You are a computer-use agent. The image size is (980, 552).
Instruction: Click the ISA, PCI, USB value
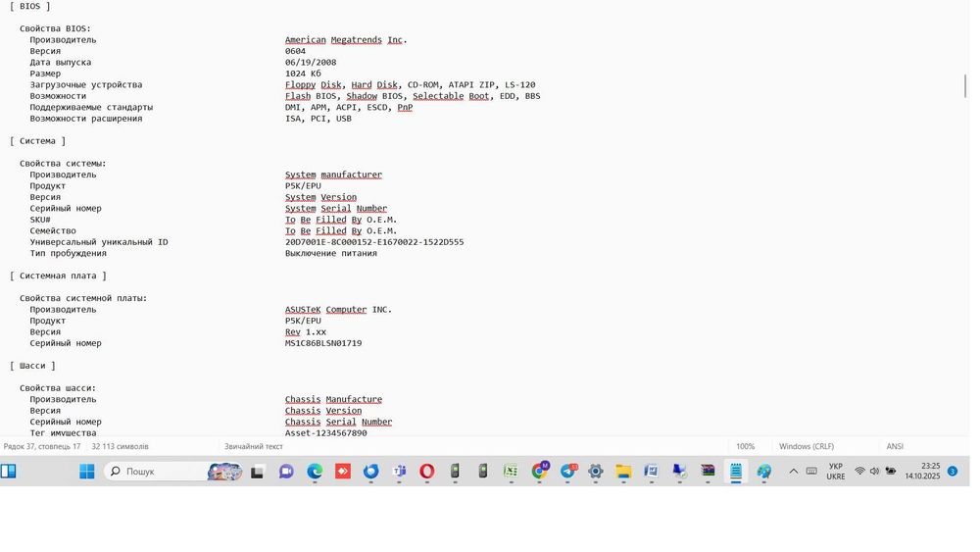[x=318, y=119]
